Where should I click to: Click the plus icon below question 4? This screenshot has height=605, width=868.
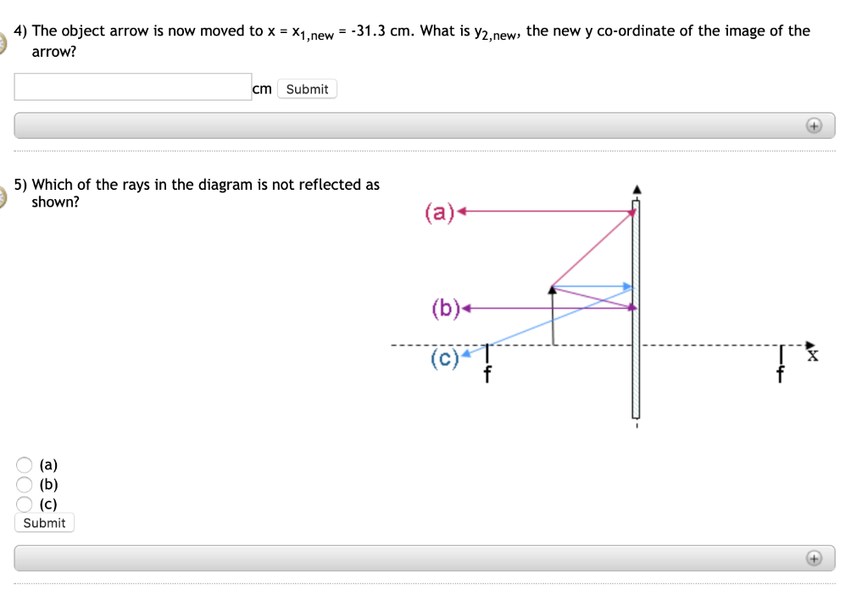point(814,125)
